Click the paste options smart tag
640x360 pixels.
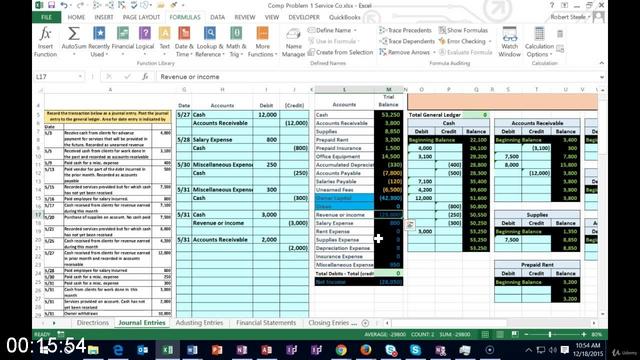410,224
